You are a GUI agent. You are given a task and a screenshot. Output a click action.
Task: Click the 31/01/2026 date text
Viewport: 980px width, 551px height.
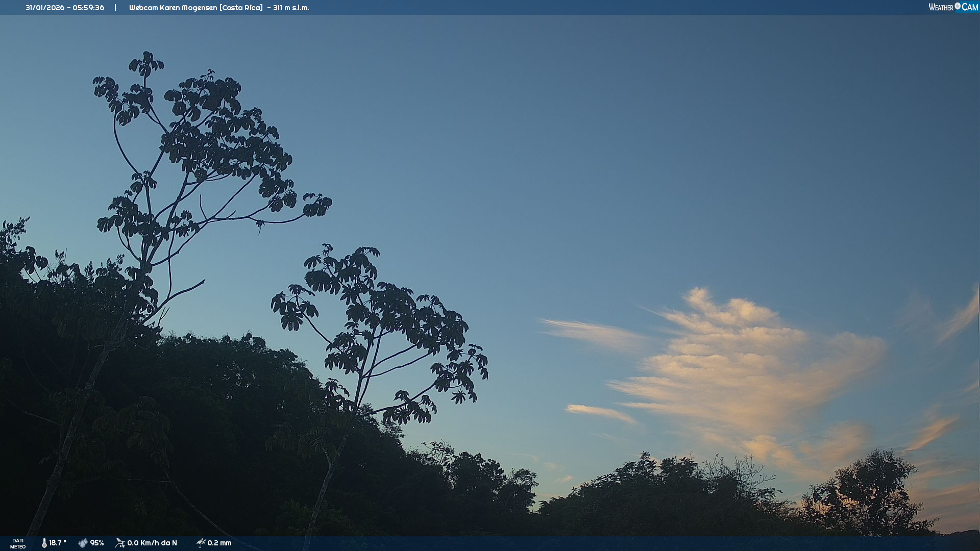[44, 8]
